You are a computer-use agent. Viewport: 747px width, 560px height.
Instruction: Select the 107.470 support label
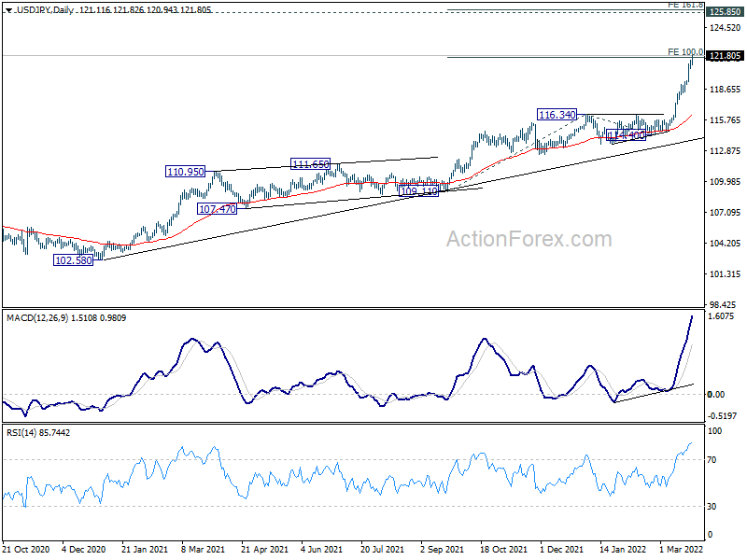(x=218, y=209)
